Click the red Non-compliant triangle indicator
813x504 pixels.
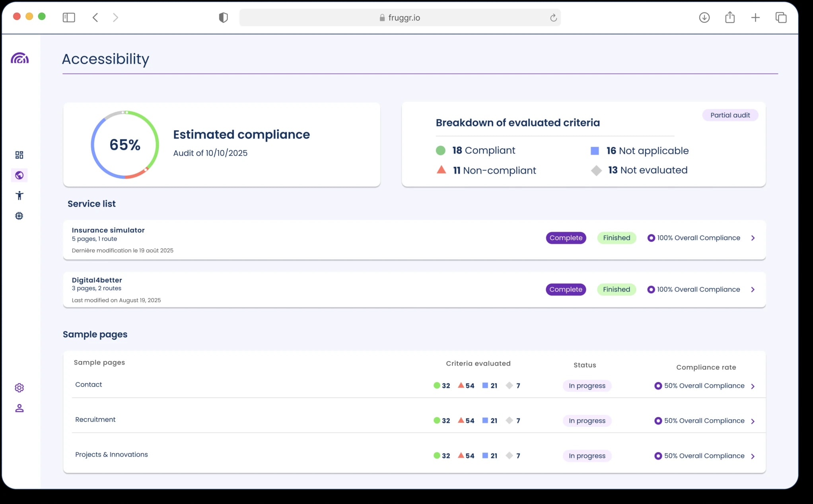(441, 170)
